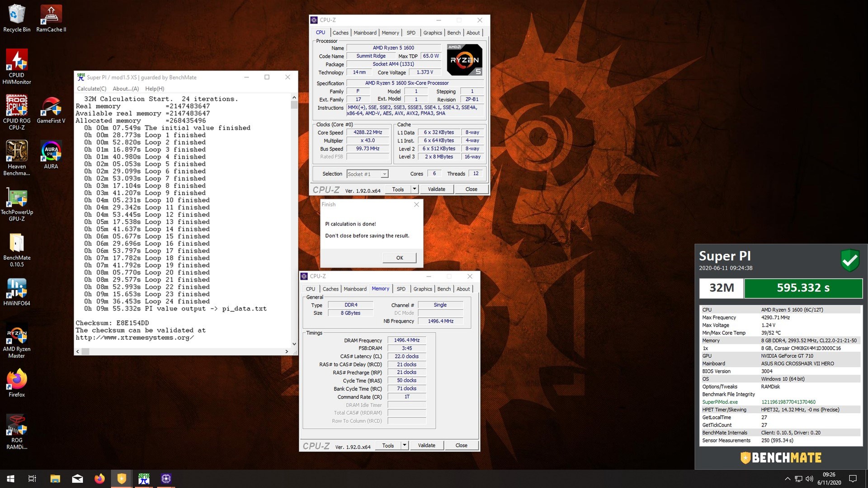Viewport: 868px width, 488px height.
Task: Close the Finish dialog with X
Action: [x=416, y=204]
